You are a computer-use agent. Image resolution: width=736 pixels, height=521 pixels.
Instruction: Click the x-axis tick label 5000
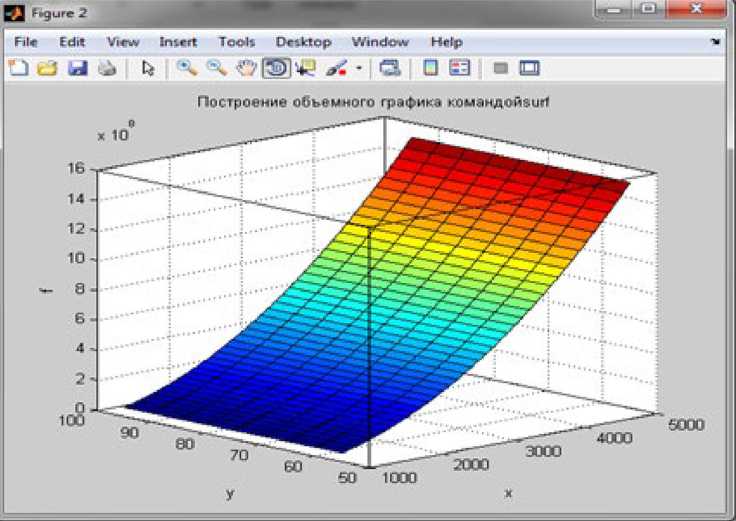pos(686,425)
